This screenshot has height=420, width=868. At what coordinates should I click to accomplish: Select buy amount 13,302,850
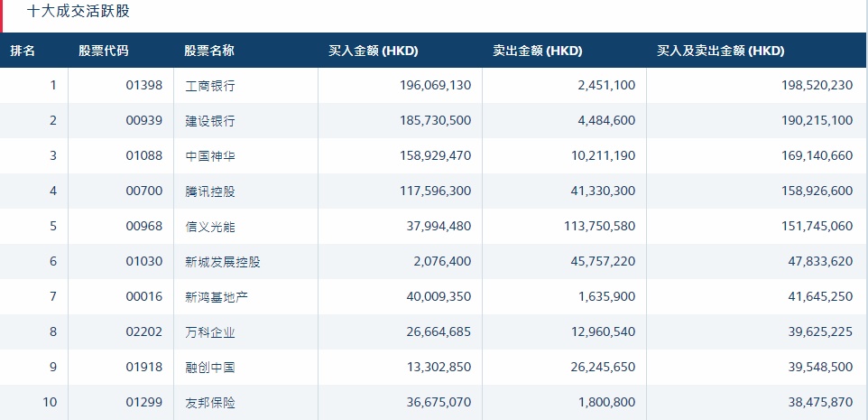438,368
